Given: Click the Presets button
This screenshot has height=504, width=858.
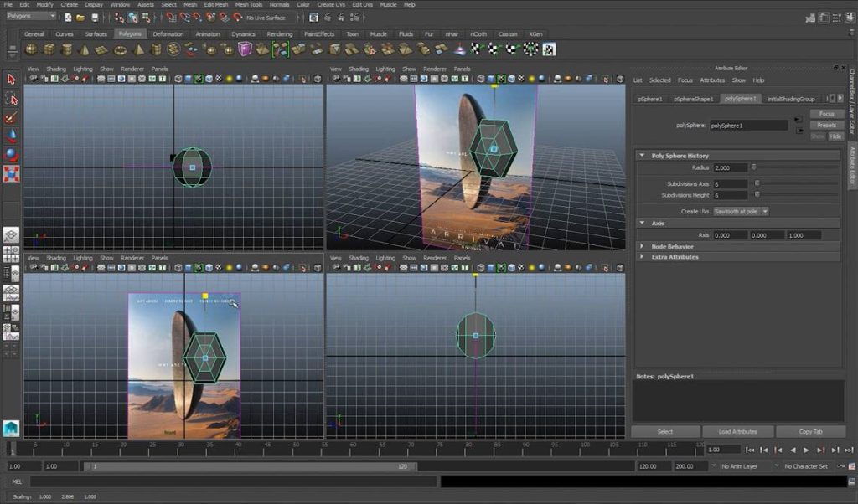Looking at the screenshot, I should tap(826, 126).
